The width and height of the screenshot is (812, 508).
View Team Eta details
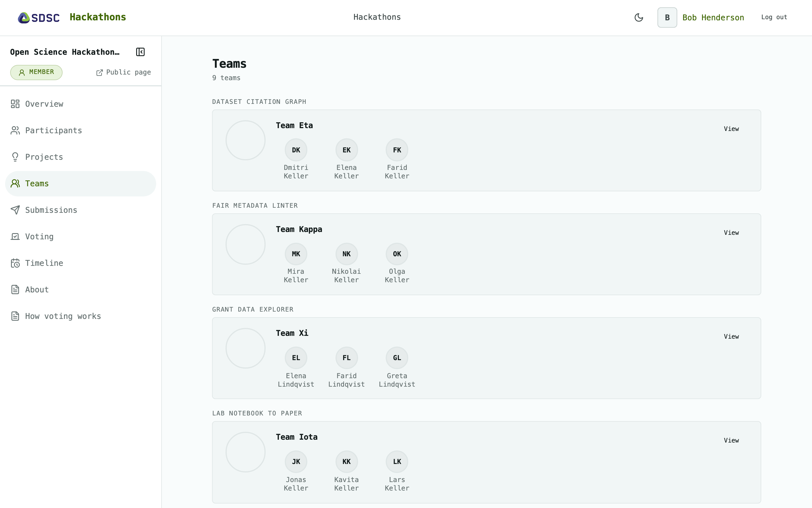point(731,129)
